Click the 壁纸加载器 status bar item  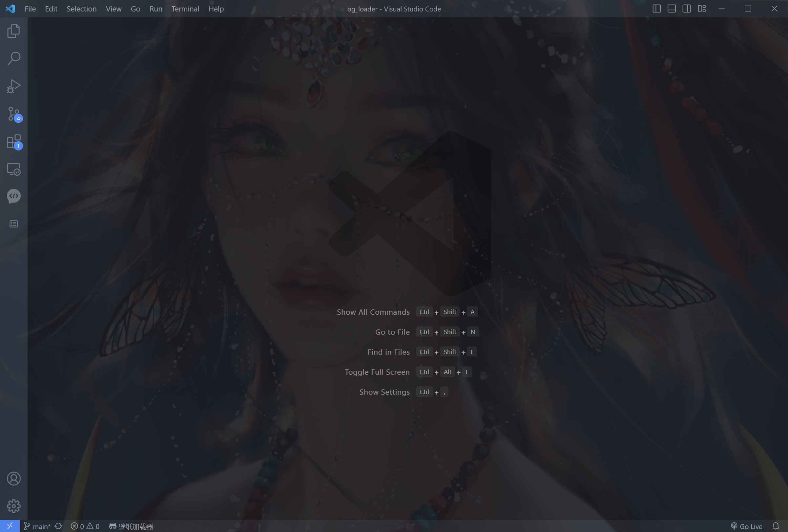coord(131,526)
